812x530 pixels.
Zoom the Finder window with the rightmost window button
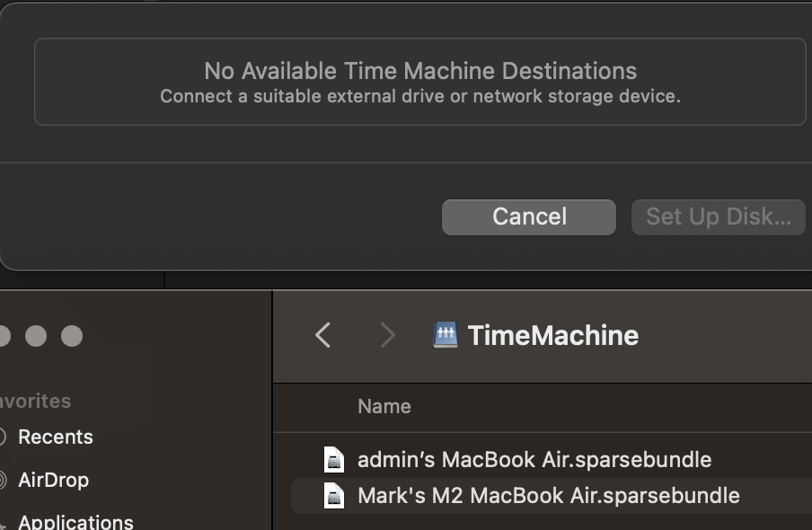pyautogui.click(x=72, y=336)
